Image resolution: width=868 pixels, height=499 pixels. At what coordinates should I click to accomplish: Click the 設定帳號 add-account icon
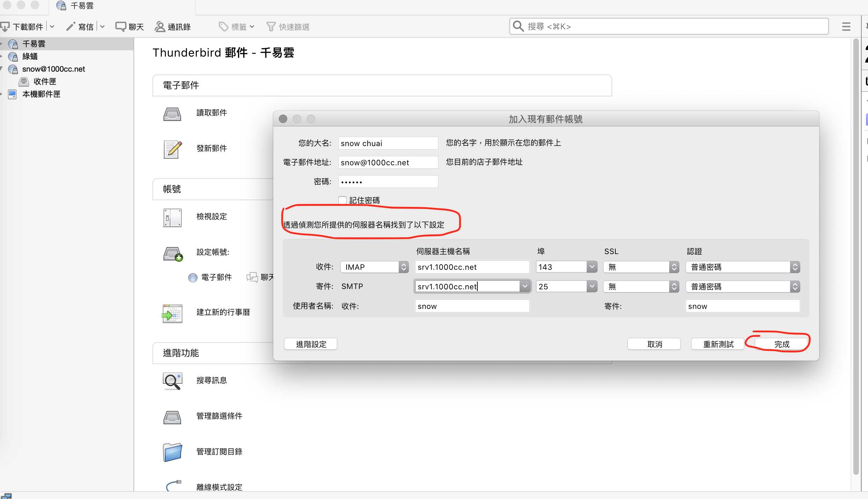(173, 254)
